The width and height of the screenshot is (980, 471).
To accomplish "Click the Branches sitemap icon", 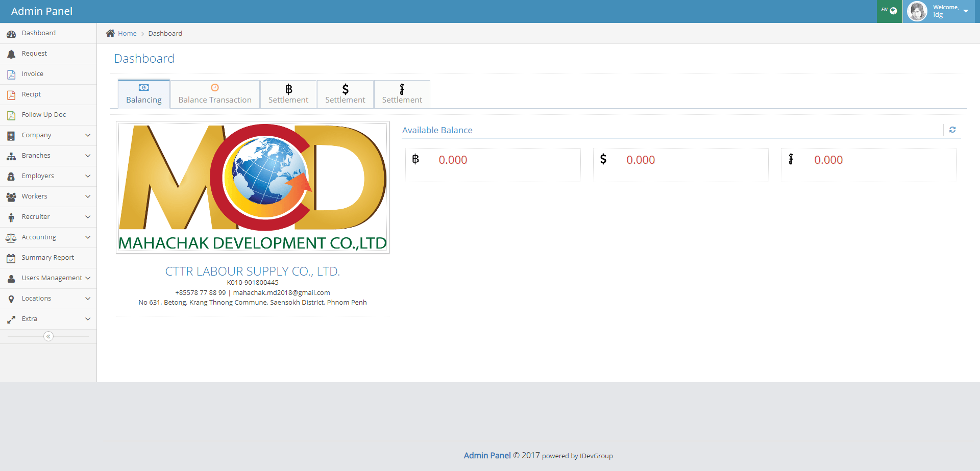I will pyautogui.click(x=11, y=156).
